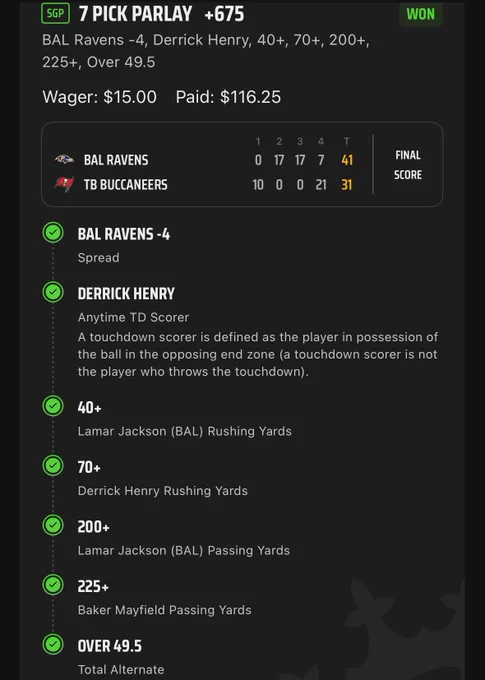
Task: Click the green checkmark beside BAL Ravens -4
Action: click(53, 233)
